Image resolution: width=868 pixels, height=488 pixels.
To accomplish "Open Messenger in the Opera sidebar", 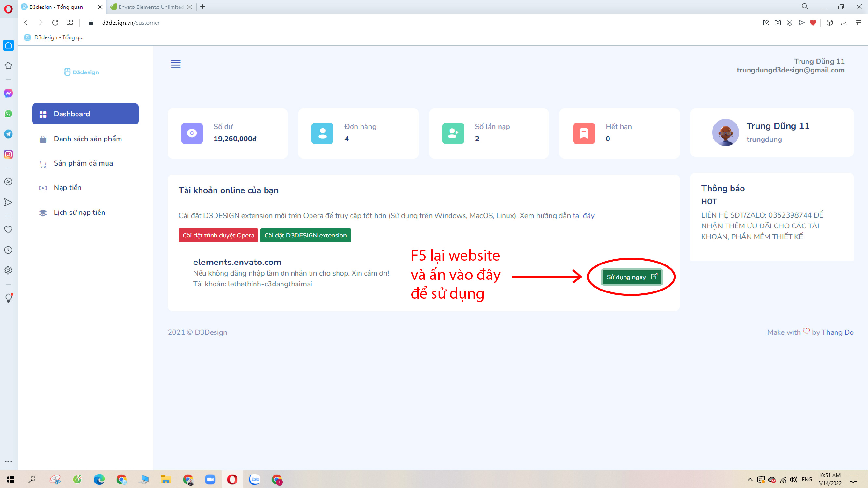I will click(8, 93).
